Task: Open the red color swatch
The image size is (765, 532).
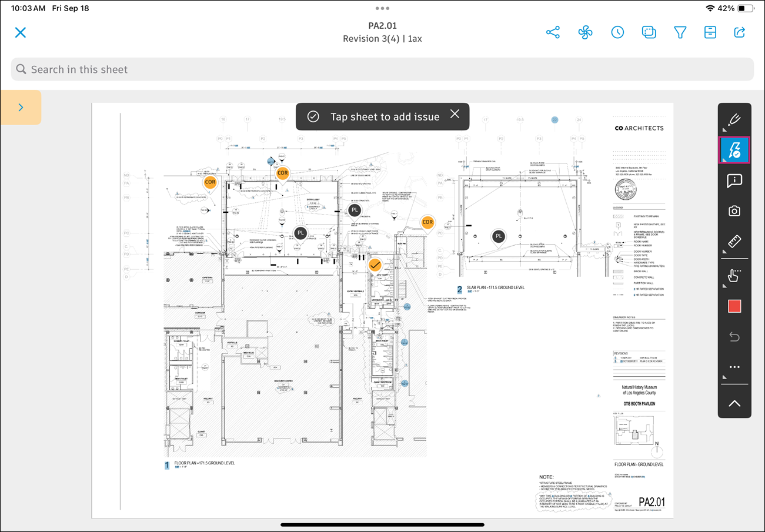Action: [734, 306]
